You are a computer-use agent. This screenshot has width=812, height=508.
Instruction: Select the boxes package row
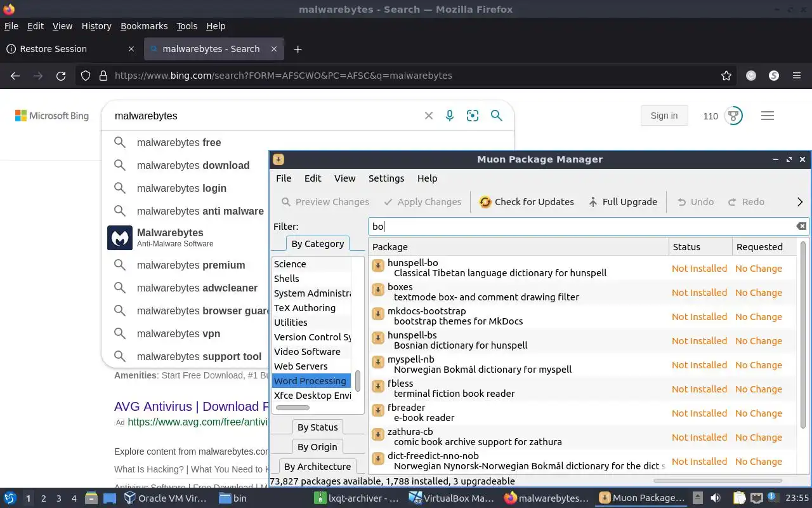pos(582,293)
